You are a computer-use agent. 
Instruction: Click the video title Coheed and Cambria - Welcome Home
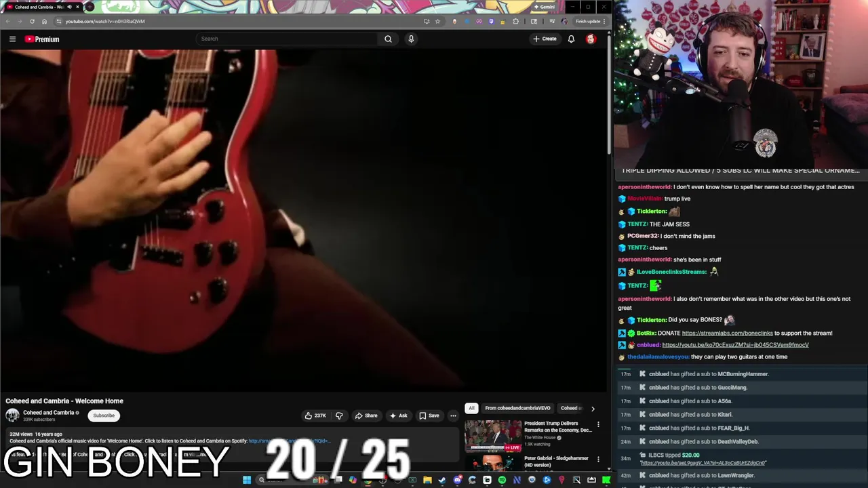(64, 401)
